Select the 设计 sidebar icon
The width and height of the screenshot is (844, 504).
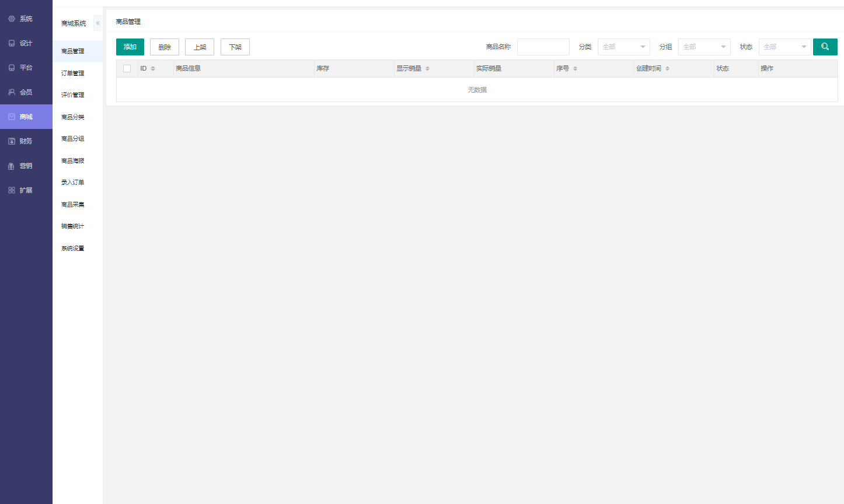click(x=12, y=43)
